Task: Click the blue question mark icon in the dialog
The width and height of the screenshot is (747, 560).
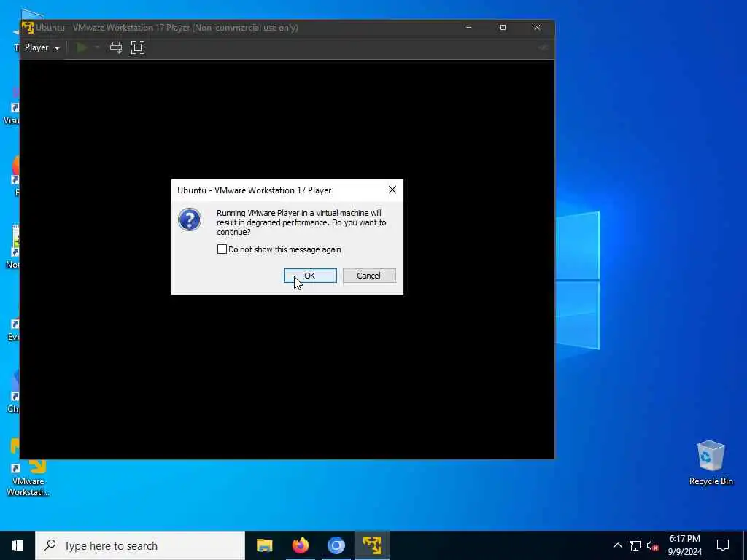Action: click(x=190, y=220)
